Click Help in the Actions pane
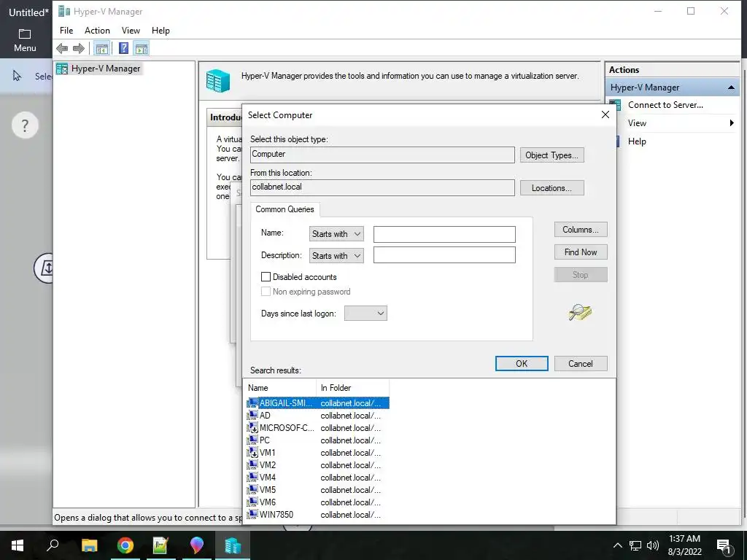747x560 pixels. (636, 141)
